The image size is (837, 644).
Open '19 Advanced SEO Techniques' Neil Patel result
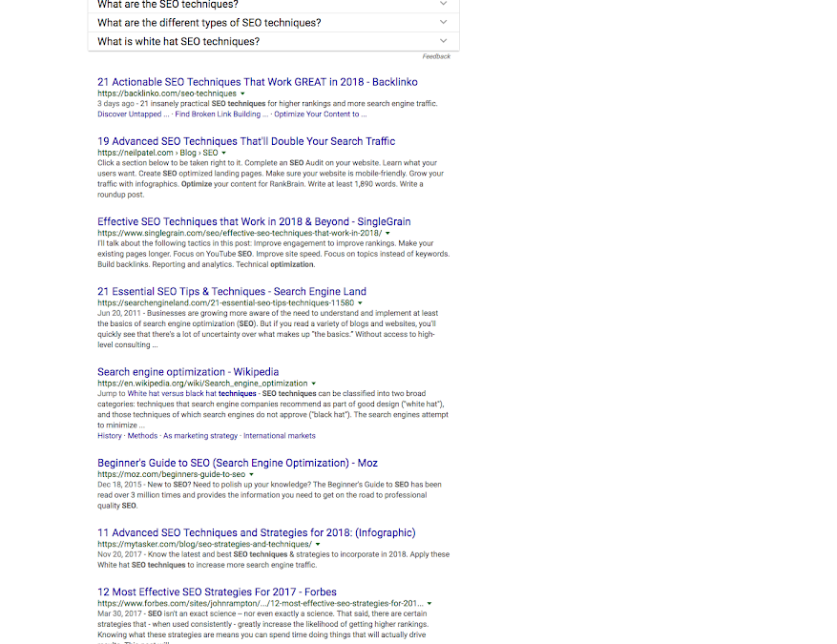(x=246, y=141)
